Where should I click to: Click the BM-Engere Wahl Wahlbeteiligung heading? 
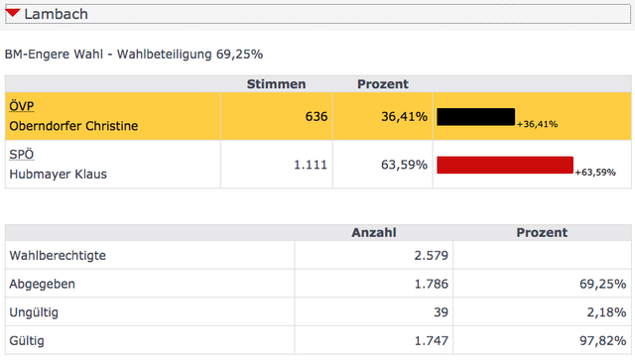point(134,55)
